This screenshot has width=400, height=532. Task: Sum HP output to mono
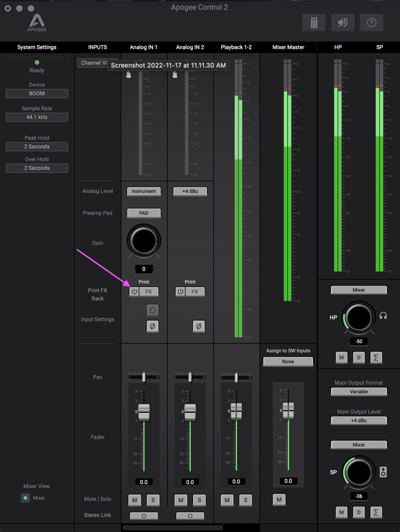coord(376,357)
